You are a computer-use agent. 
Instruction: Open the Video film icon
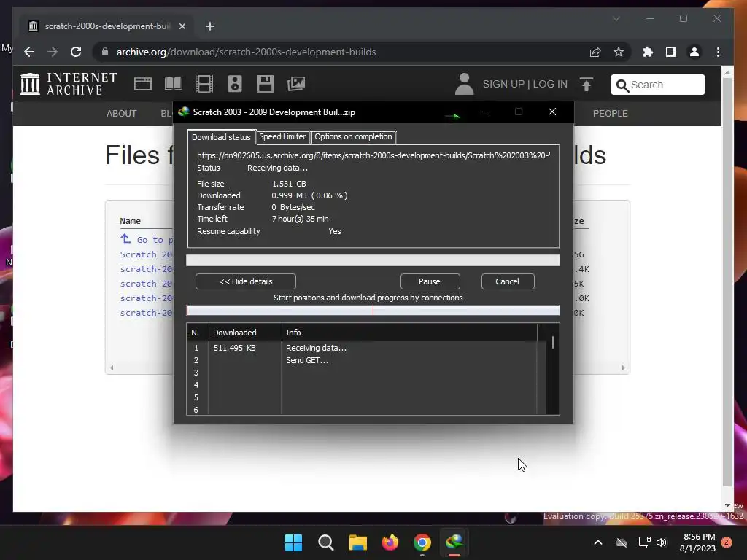[x=204, y=84]
